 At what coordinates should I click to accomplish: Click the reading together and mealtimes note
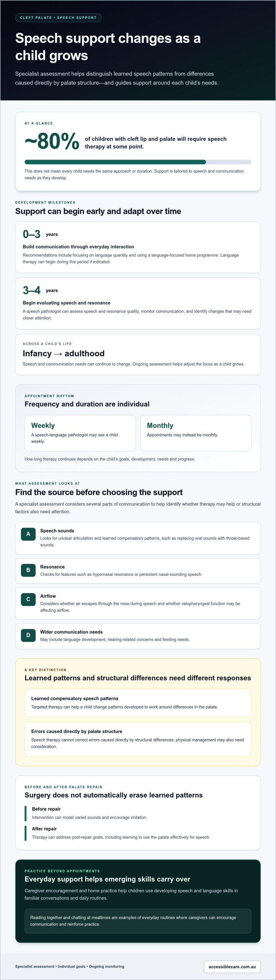click(x=138, y=921)
